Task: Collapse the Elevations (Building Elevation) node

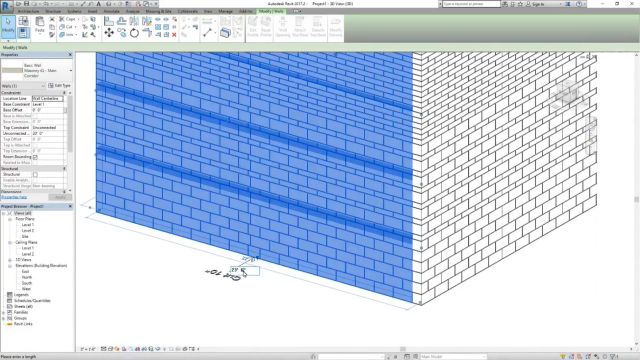Action: pyautogui.click(x=10, y=266)
